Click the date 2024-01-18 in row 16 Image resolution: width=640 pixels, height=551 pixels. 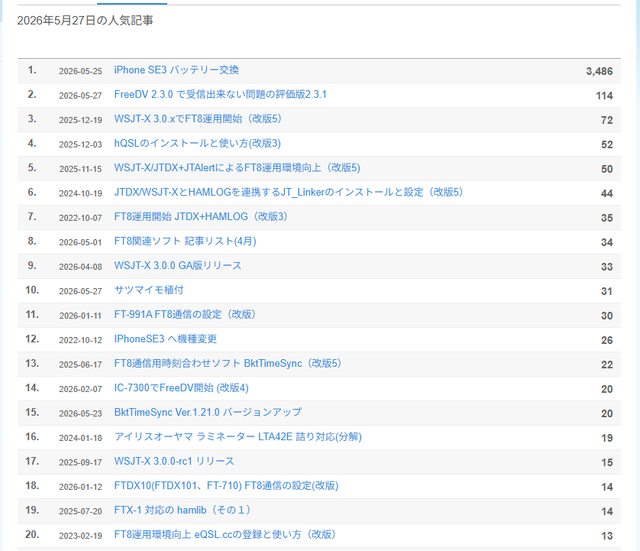tap(80, 438)
